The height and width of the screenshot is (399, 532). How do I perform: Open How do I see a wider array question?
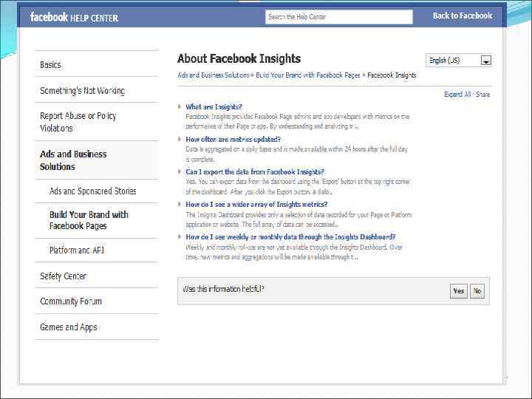click(x=256, y=204)
